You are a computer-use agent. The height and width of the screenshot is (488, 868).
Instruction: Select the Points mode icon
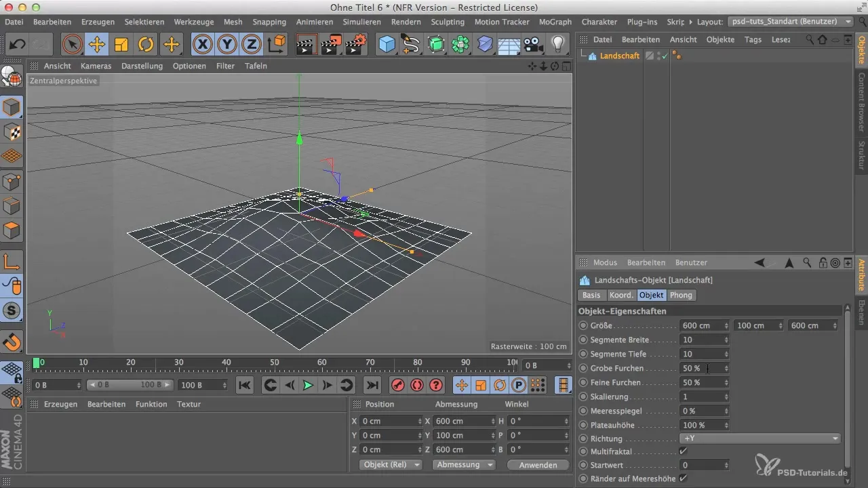(12, 181)
